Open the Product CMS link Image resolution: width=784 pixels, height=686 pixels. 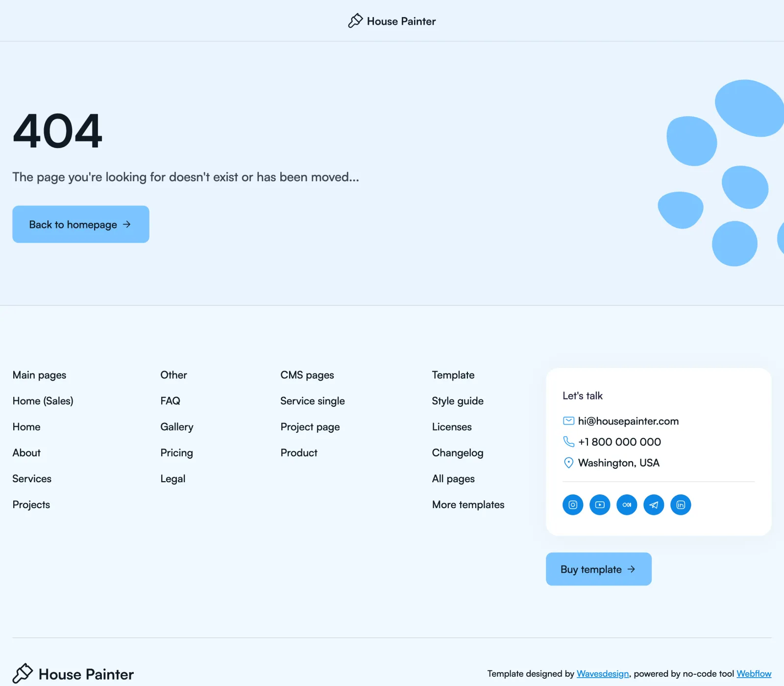coord(299,453)
